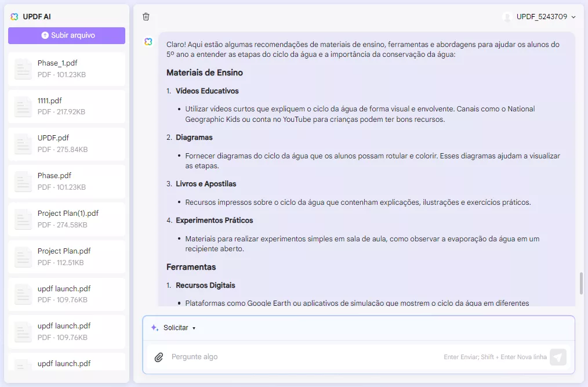Click the Recursos Digitais list item
The width and height of the screenshot is (588, 387).
click(205, 285)
